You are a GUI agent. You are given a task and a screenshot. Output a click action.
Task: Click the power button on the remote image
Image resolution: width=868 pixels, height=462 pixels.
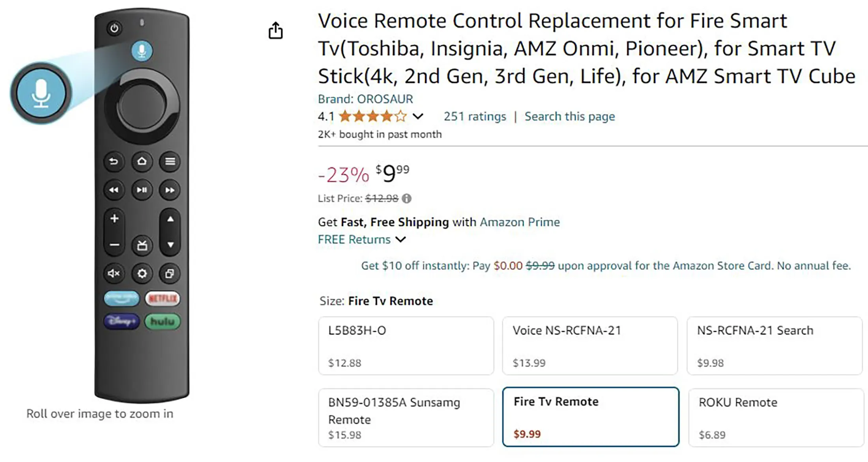114,28
